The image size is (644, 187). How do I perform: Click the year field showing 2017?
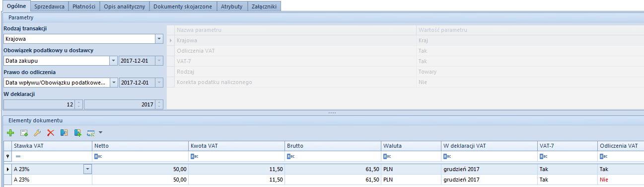pos(120,104)
